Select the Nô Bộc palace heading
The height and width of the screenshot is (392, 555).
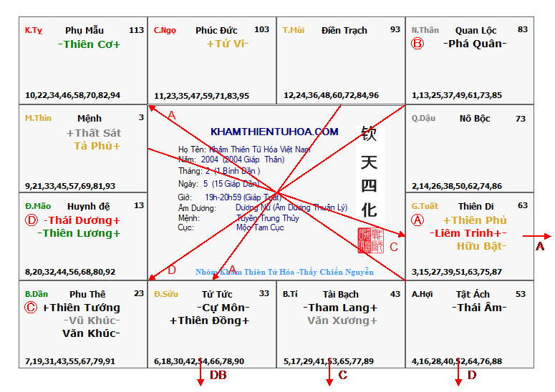point(473,119)
